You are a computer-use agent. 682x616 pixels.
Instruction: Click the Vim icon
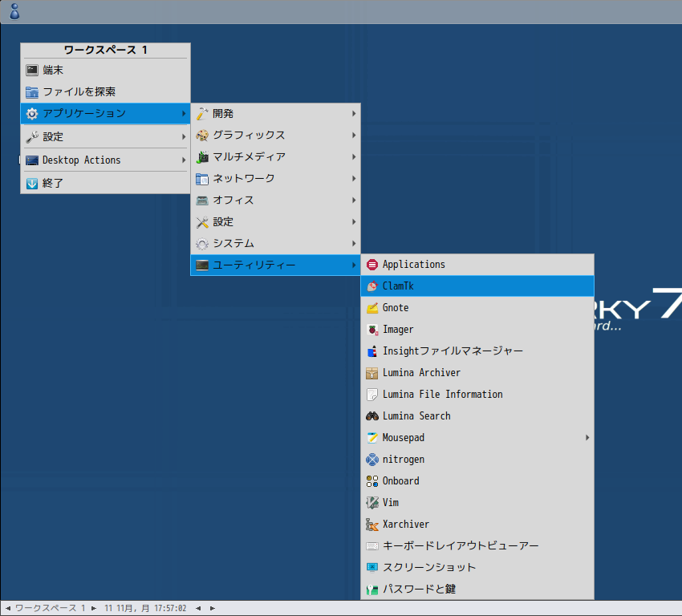pos(371,503)
